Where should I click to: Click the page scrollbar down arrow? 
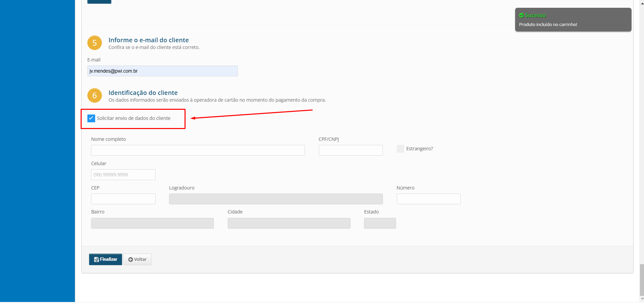pyautogui.click(x=642, y=299)
